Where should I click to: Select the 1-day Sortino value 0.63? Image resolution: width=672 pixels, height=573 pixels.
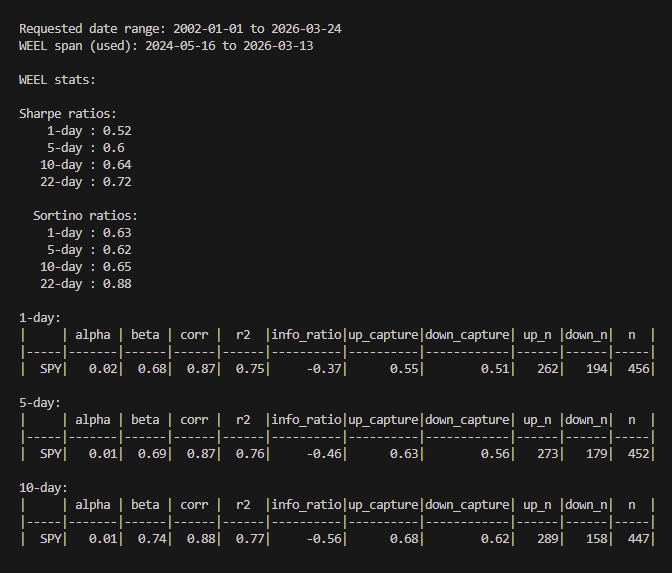pyautogui.click(x=117, y=233)
